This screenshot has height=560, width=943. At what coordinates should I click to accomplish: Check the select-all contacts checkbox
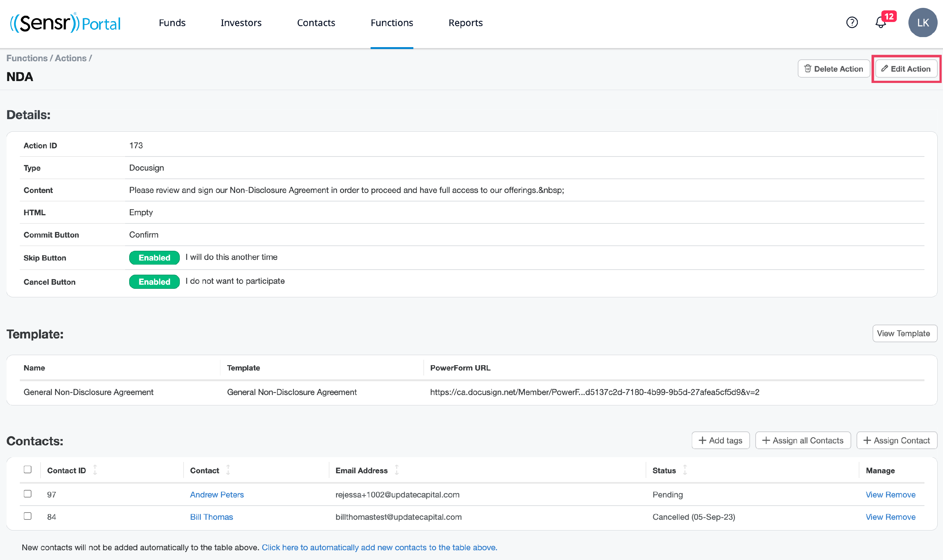click(28, 469)
